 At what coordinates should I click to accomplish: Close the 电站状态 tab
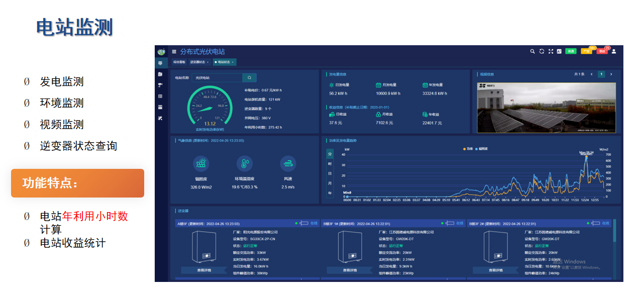click(x=233, y=62)
